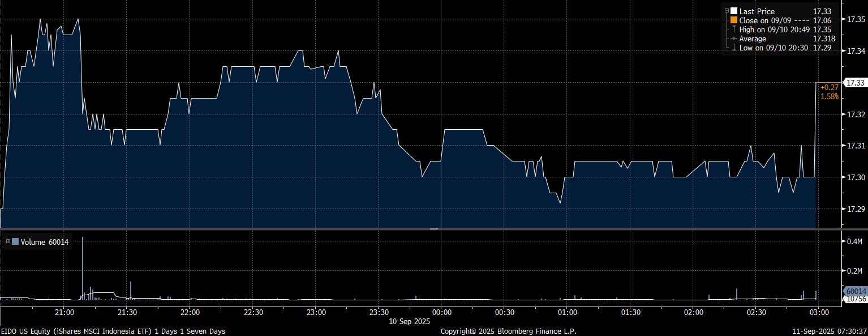Click the 17.33 last price axis tag
Viewport: 868px width, 336px height.
(854, 83)
